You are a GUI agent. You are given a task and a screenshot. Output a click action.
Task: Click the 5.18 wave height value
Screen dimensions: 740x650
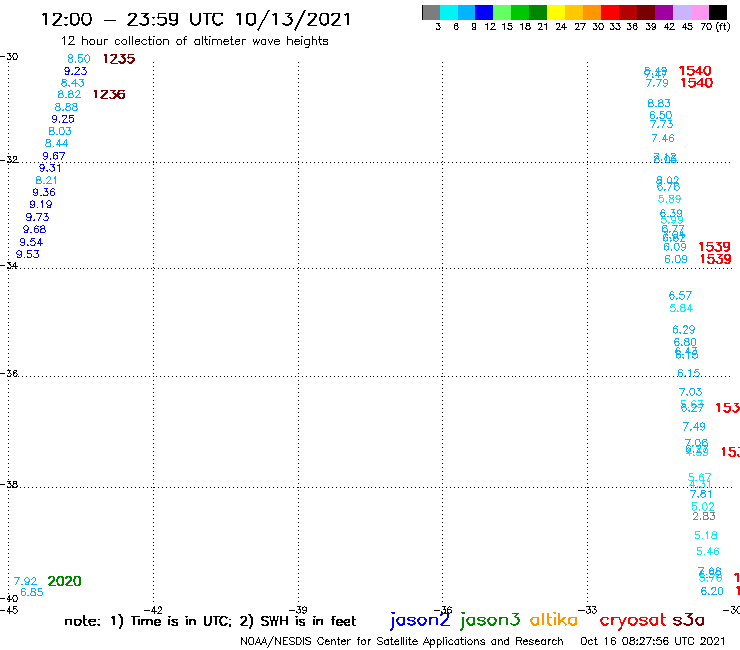coord(706,535)
